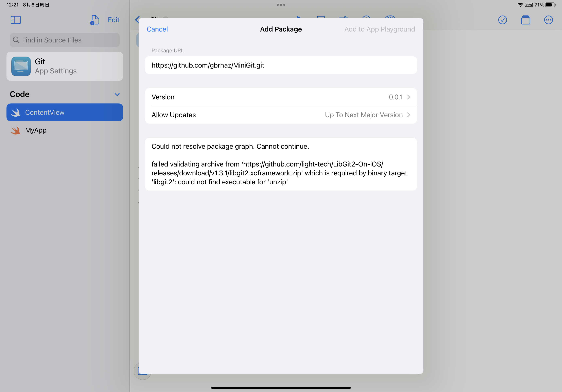
Task: Click the Swift icon next to MyApp
Action: (15, 130)
